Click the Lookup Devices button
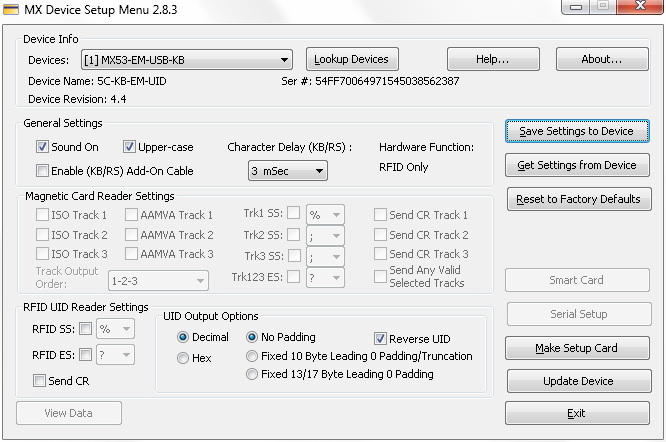This screenshot has width=666, height=442. coord(352,59)
